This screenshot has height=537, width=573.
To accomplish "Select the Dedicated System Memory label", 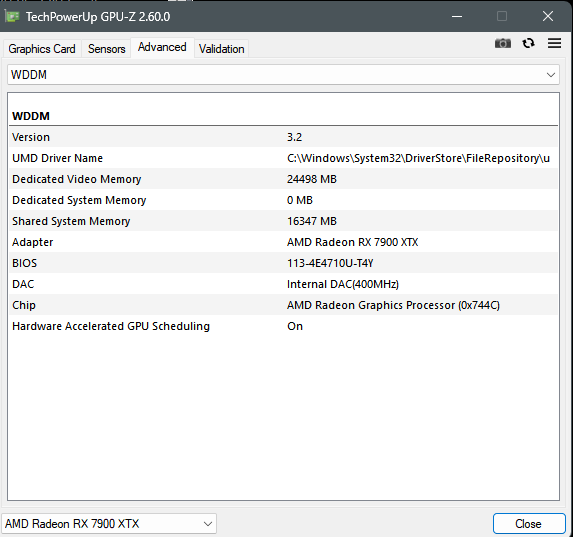I will pos(79,200).
